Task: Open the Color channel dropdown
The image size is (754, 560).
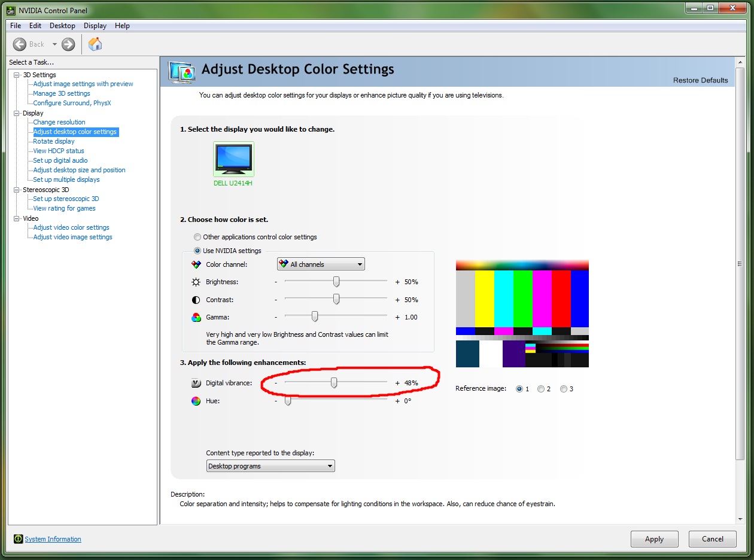Action: (x=321, y=264)
